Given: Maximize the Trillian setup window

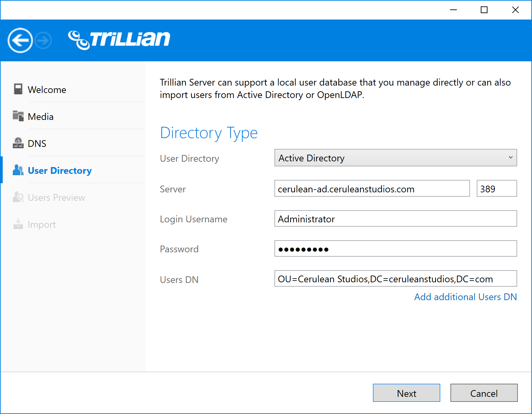Looking at the screenshot, I should click(484, 10).
